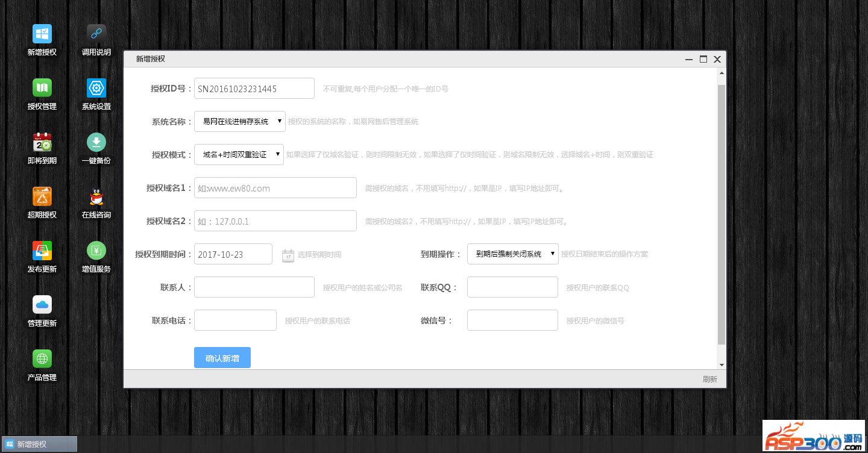
Task: Maximize the 新增授权 window
Action: [703, 59]
